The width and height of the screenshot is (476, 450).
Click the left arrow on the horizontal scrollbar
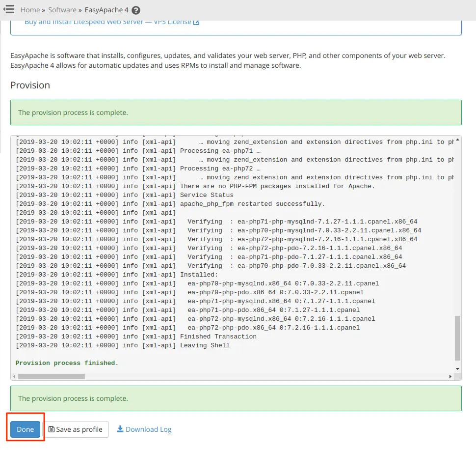(14, 376)
